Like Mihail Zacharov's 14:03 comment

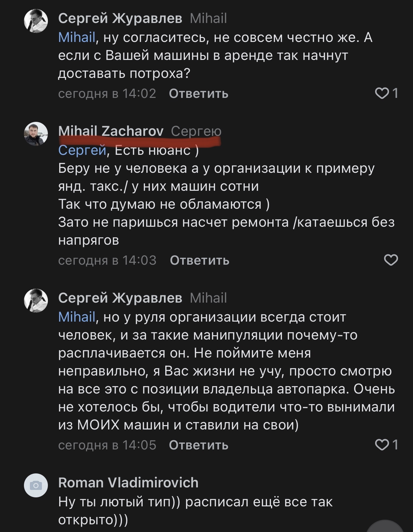pos(391,260)
